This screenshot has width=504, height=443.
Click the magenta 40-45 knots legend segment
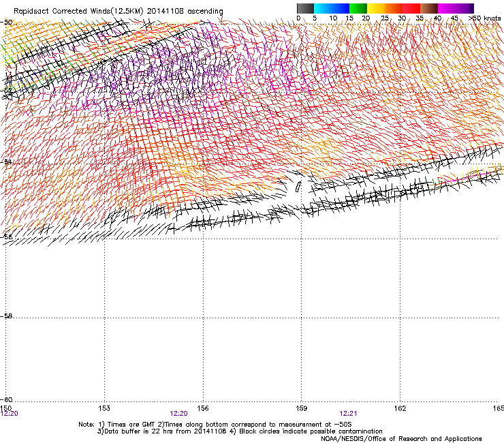pyautogui.click(x=447, y=8)
